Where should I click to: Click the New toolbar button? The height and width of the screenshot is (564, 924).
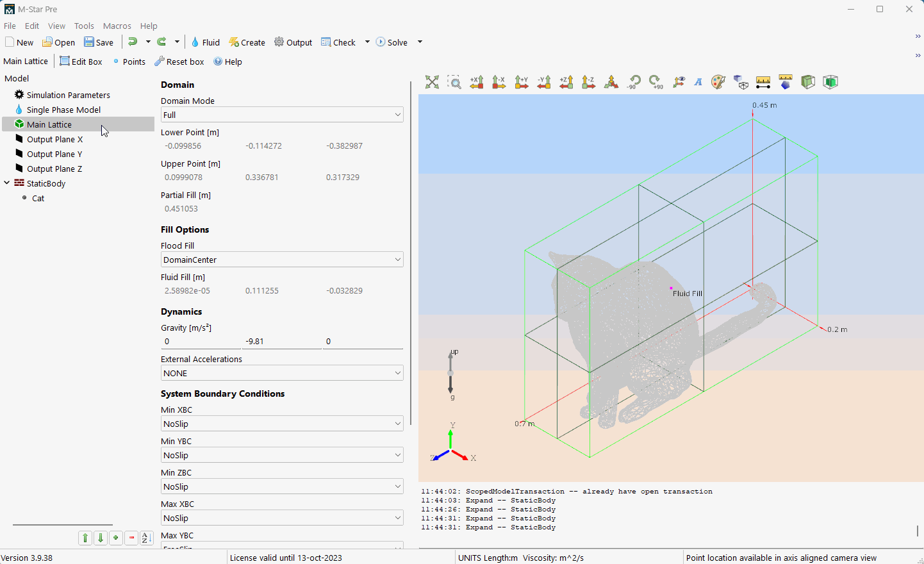[19, 42]
